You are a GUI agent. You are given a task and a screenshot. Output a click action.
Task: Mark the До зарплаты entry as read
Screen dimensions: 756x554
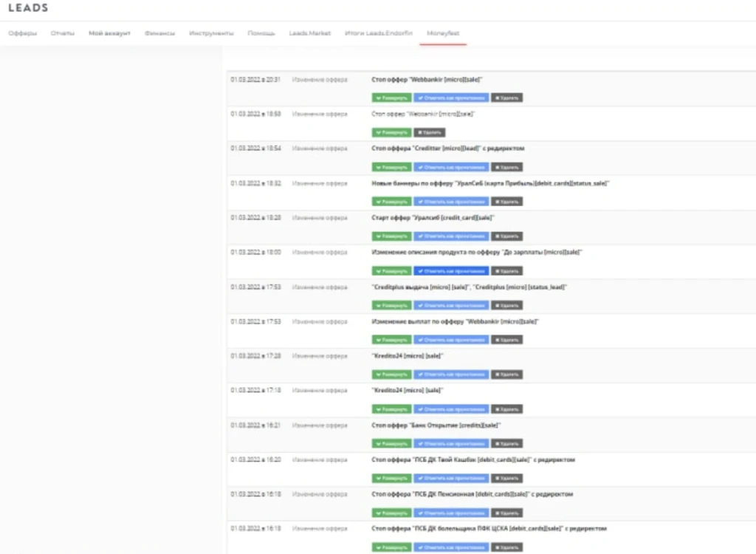click(x=451, y=271)
